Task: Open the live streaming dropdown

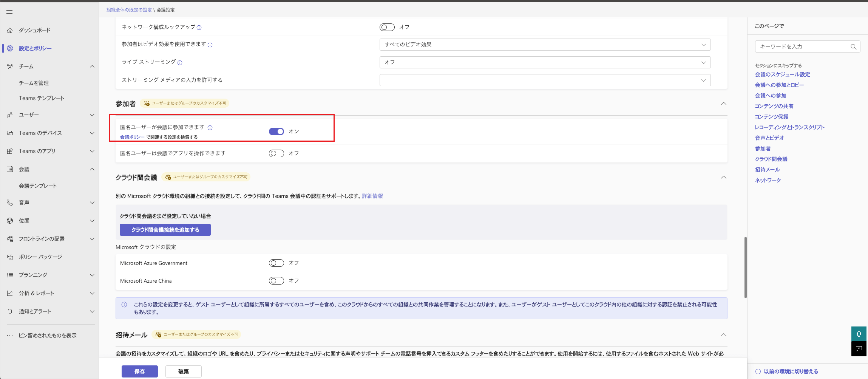Action: 545,62
